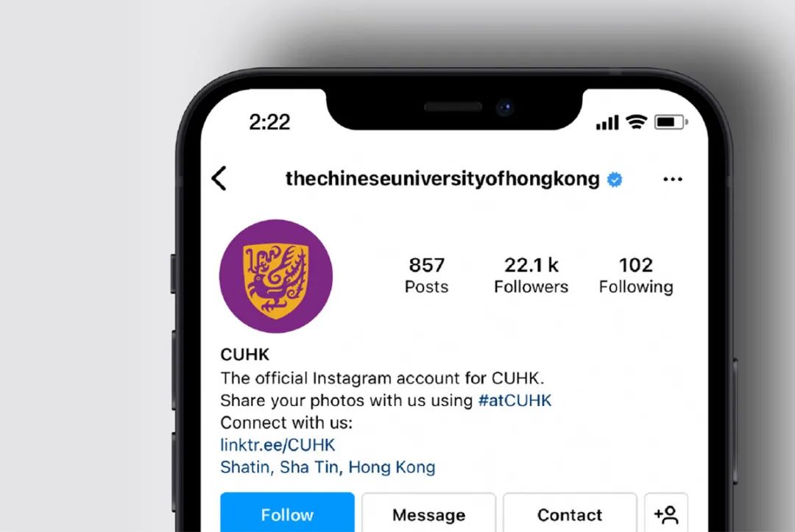This screenshot has width=795, height=532.
Task: Open the 22.1 k Followers list
Action: pos(531,275)
